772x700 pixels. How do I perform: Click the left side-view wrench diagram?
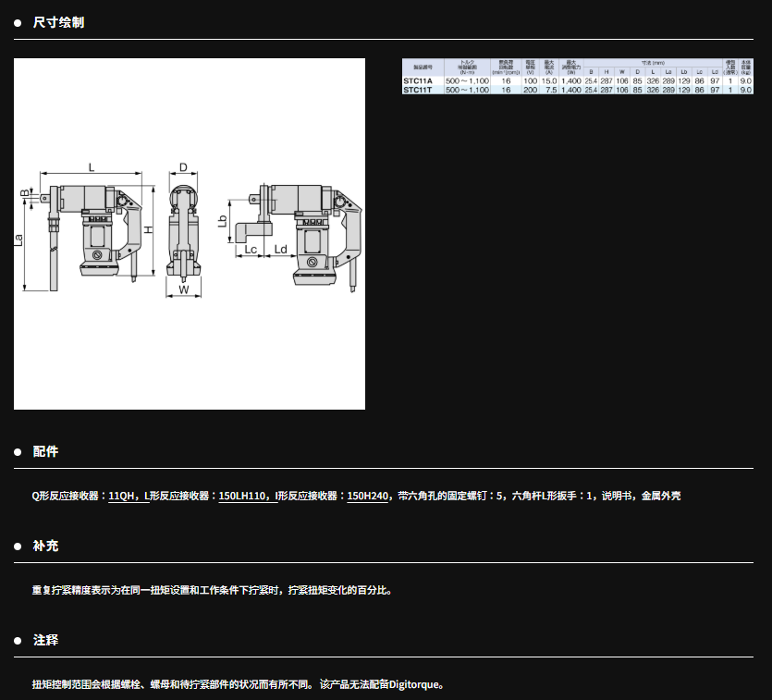click(x=88, y=231)
